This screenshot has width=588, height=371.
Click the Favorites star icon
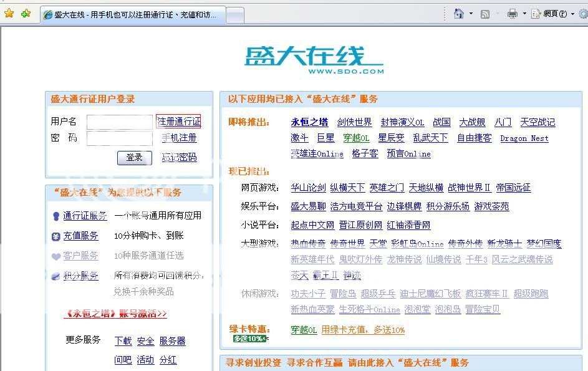click(x=9, y=13)
